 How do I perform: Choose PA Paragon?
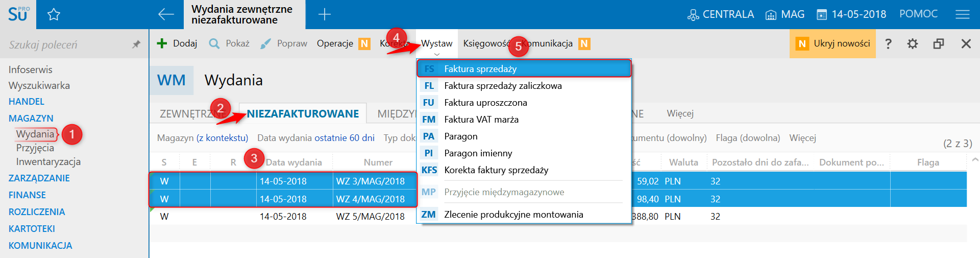tap(524, 136)
